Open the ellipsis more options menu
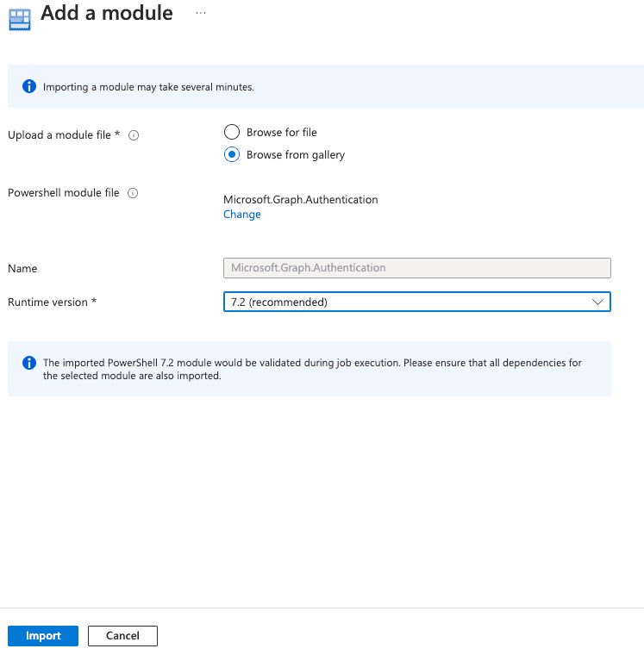644x661 pixels. pos(201,13)
